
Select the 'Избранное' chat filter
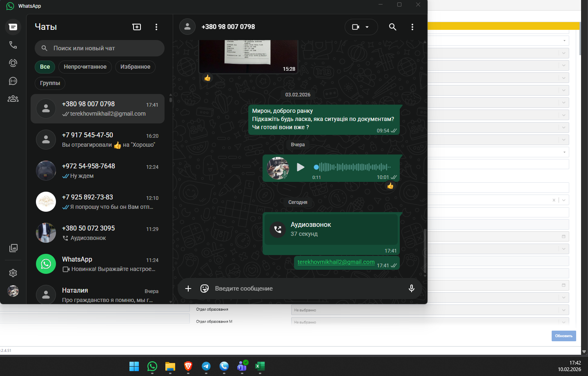pyautogui.click(x=135, y=67)
